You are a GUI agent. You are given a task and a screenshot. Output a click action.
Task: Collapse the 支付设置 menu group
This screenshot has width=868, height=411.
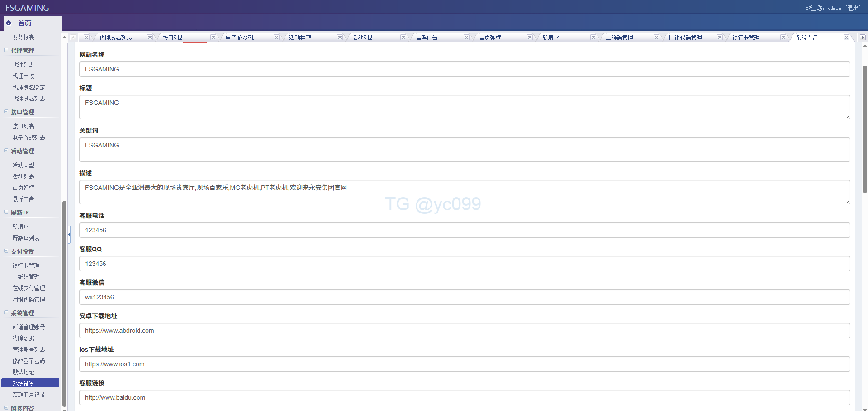coord(6,251)
